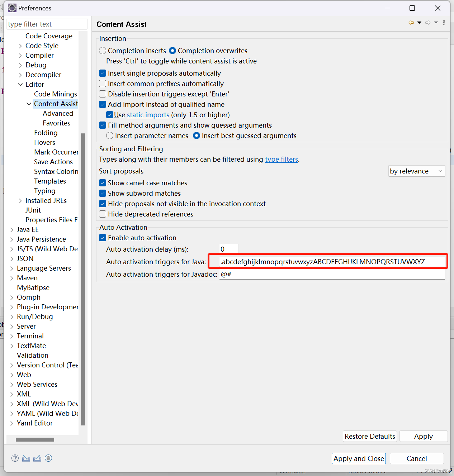
Task: Click the Auto activation delay field
Action: coord(228,249)
